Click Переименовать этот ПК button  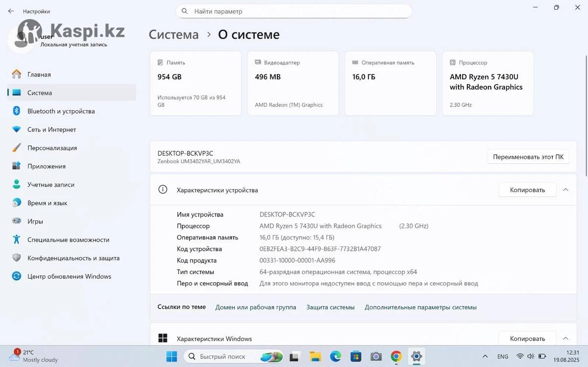[x=528, y=157]
